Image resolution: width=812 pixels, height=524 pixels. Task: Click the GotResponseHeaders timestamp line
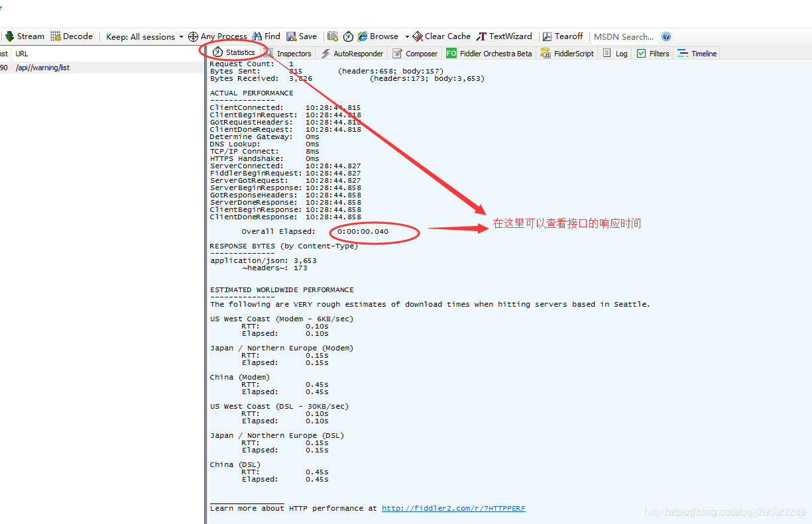(286, 195)
